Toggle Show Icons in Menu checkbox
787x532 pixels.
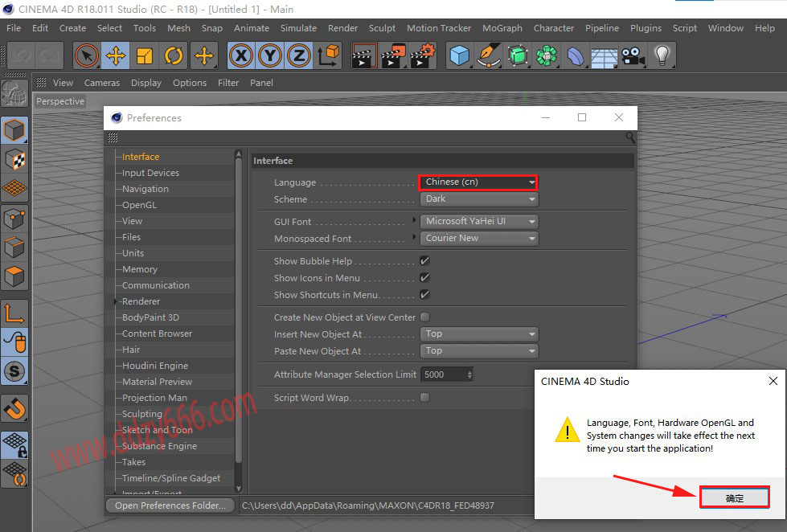tap(424, 277)
